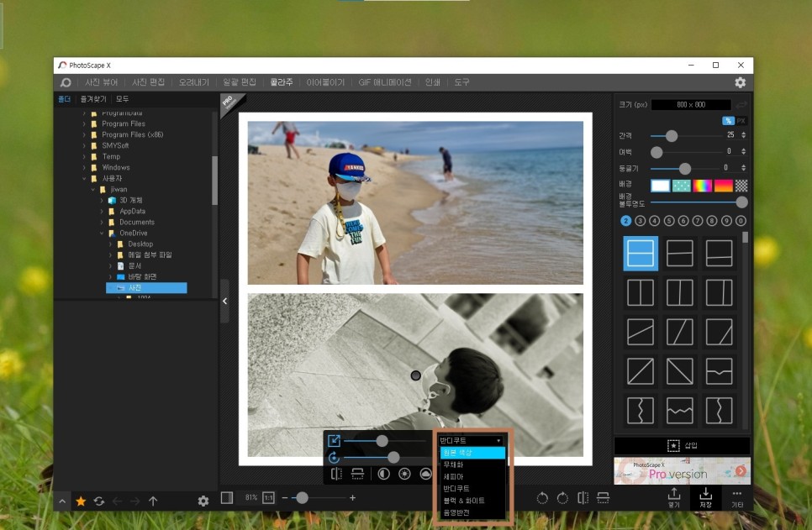Select the rainbow background swatch
Image resolution: width=812 pixels, height=530 pixels.
pyautogui.click(x=702, y=186)
